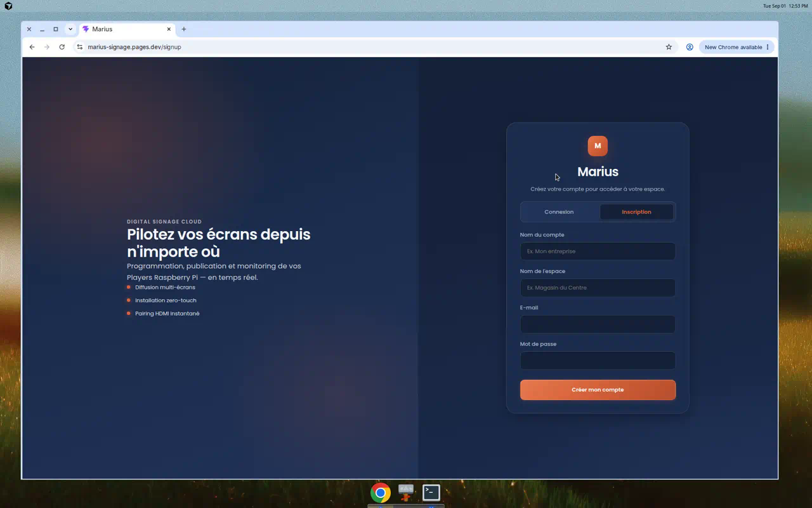Image resolution: width=812 pixels, height=508 pixels.
Task: Reload the signup page
Action: pos(62,47)
